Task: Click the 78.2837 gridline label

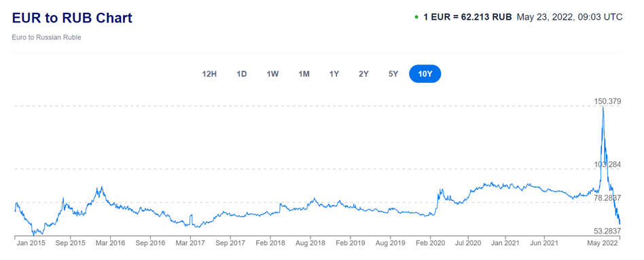Action: pyautogui.click(x=607, y=198)
